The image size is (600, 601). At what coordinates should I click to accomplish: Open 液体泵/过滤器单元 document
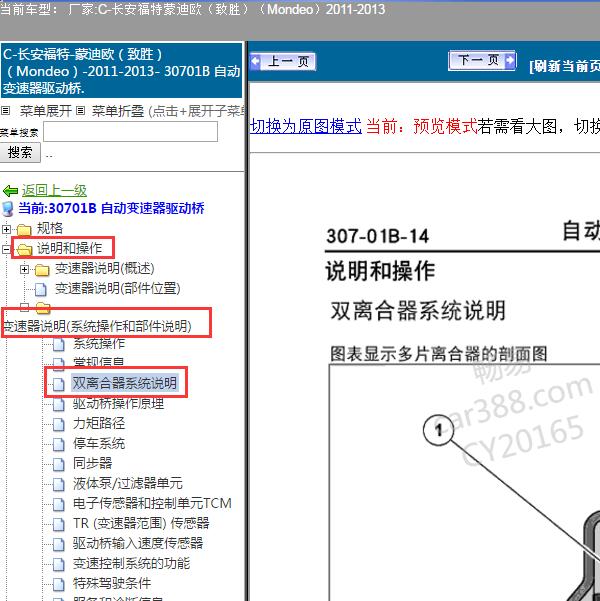click(128, 483)
